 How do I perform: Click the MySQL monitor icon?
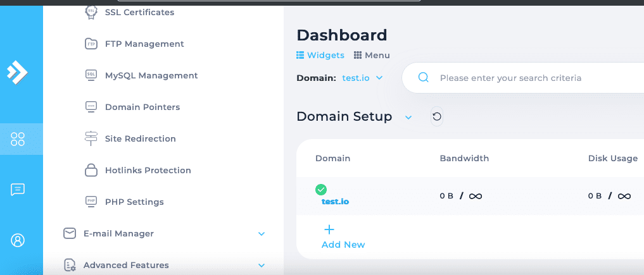point(91,75)
